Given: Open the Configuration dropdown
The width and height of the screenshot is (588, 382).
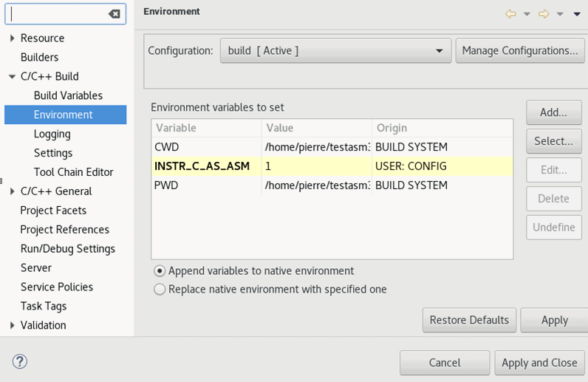Looking at the screenshot, I should coord(335,51).
